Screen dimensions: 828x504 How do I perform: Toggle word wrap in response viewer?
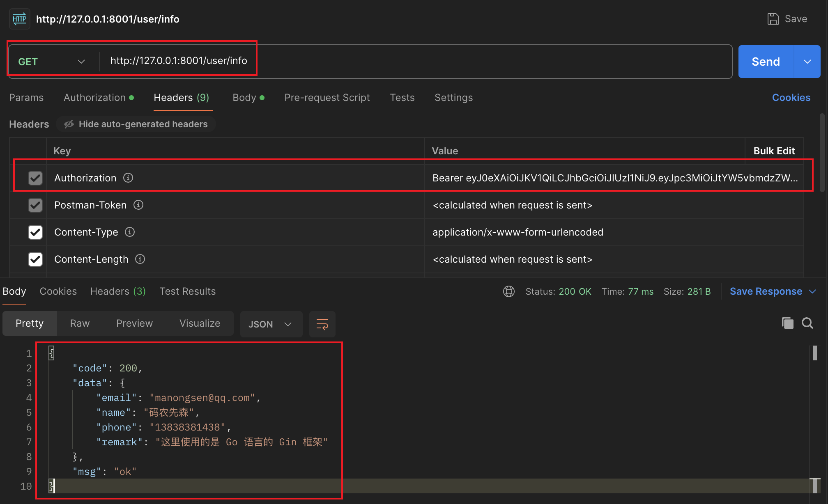(x=322, y=324)
